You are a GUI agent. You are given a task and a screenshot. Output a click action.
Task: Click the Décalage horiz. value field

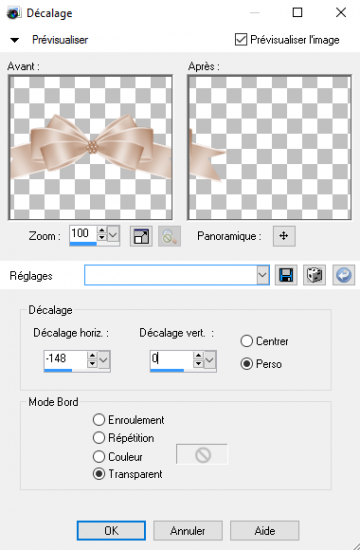pyautogui.click(x=66, y=359)
